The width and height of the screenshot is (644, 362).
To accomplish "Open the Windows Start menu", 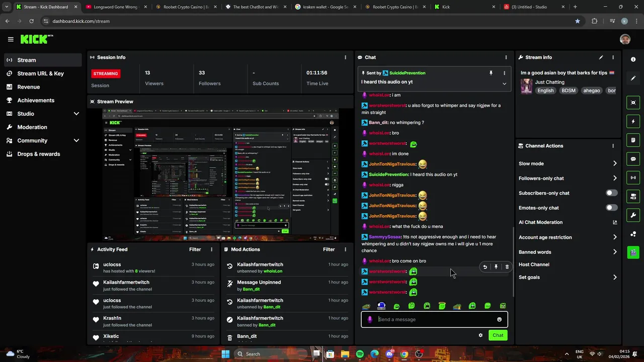I will point(225,354).
